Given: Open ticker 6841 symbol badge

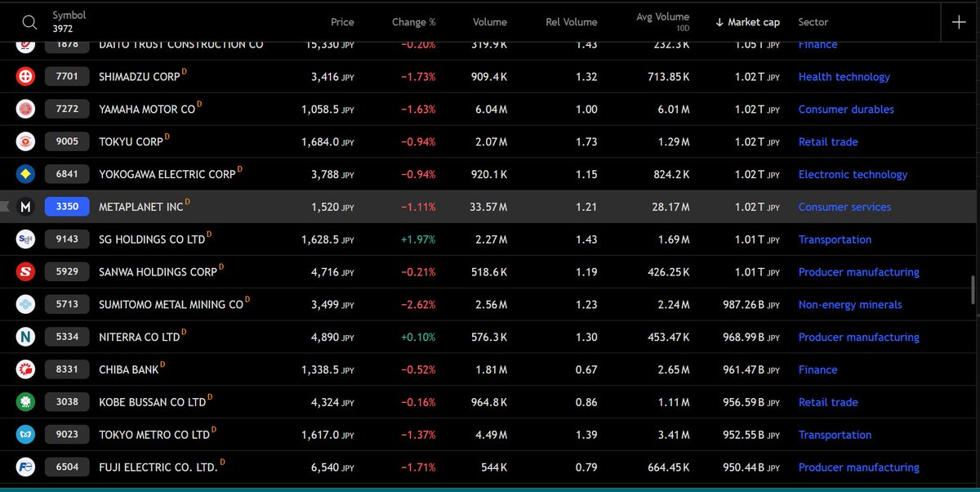Looking at the screenshot, I should coord(67,174).
